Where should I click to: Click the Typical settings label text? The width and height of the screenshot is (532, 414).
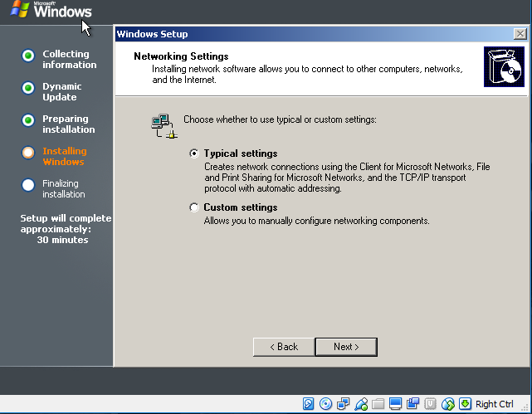pos(241,153)
